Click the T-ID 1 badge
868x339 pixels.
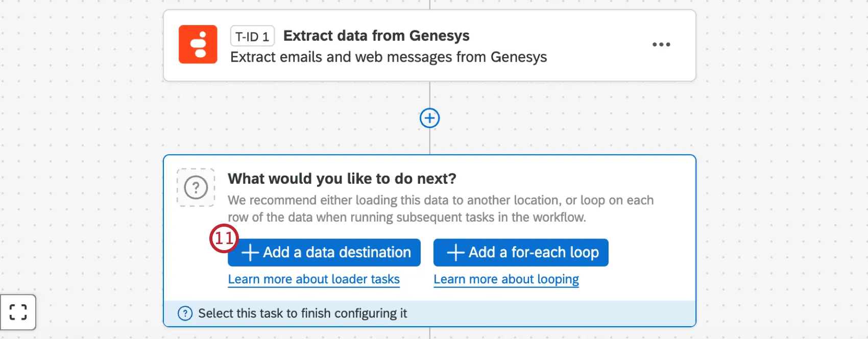coord(252,36)
